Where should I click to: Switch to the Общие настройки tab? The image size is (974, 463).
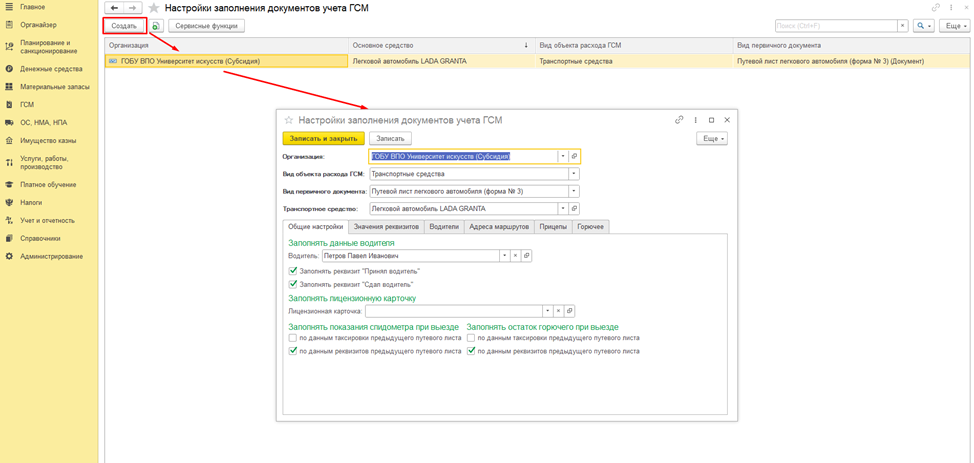316,227
